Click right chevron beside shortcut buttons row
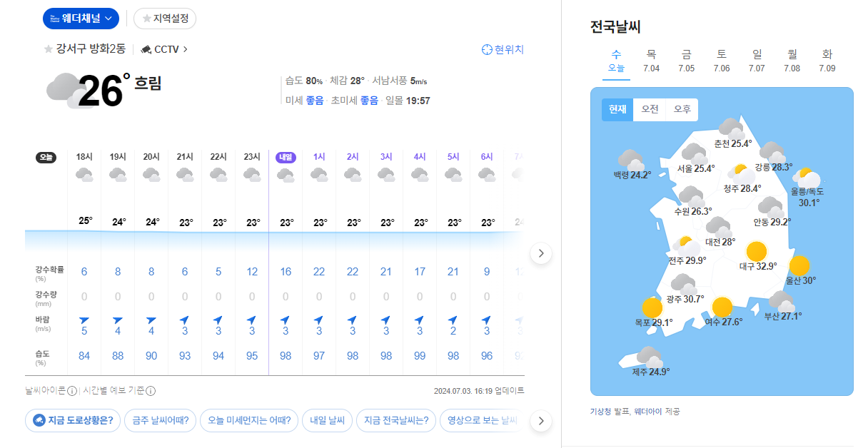Image resolution: width=868 pixels, height=448 pixels. (x=541, y=421)
